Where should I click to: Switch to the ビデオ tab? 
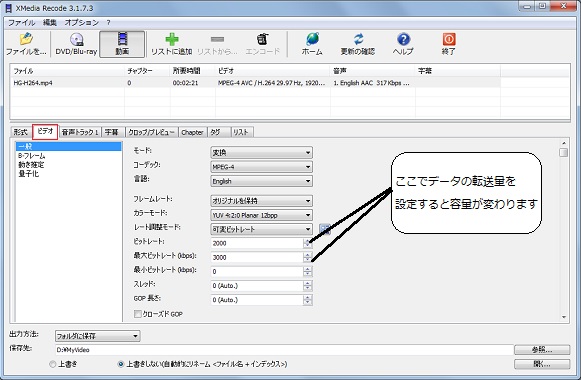[45, 131]
